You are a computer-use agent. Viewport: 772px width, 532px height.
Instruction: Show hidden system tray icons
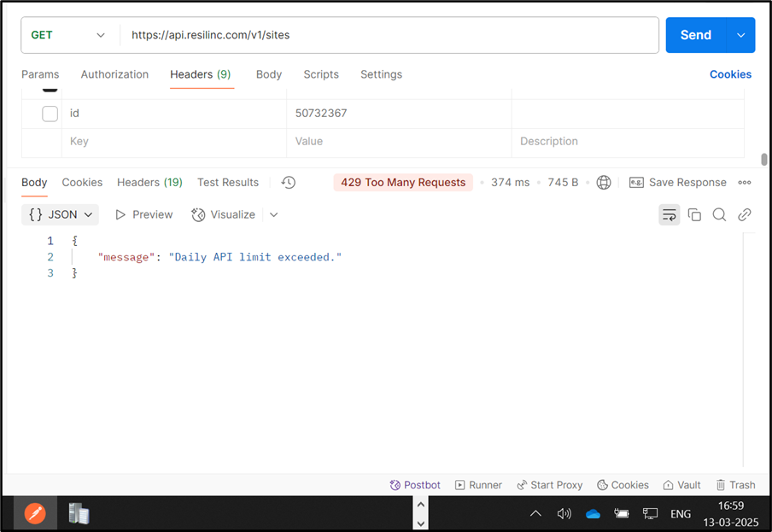pos(535,514)
